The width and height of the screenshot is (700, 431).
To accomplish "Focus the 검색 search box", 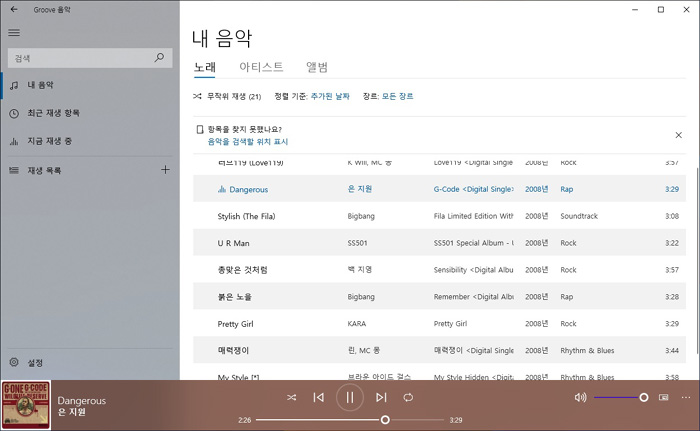I will click(x=90, y=58).
